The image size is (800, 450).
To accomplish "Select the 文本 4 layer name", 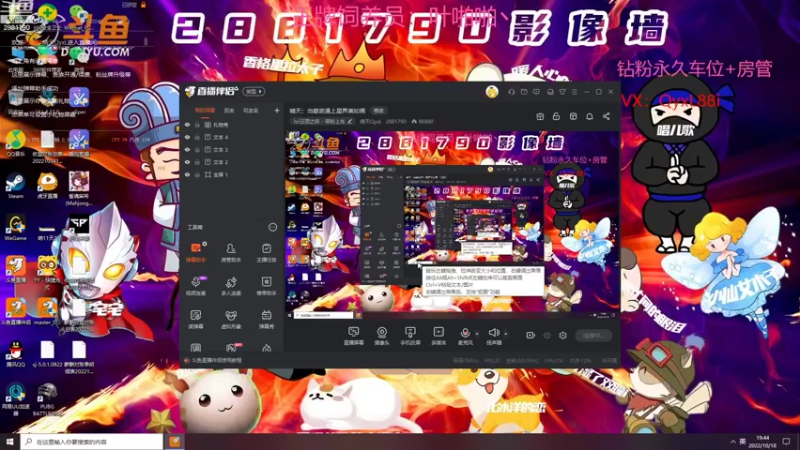I will coord(220,137).
